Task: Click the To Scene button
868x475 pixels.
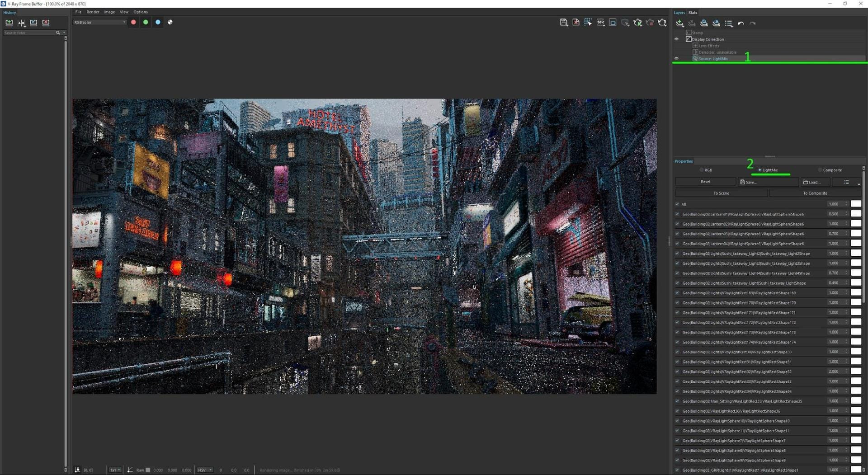Action: 721,193
